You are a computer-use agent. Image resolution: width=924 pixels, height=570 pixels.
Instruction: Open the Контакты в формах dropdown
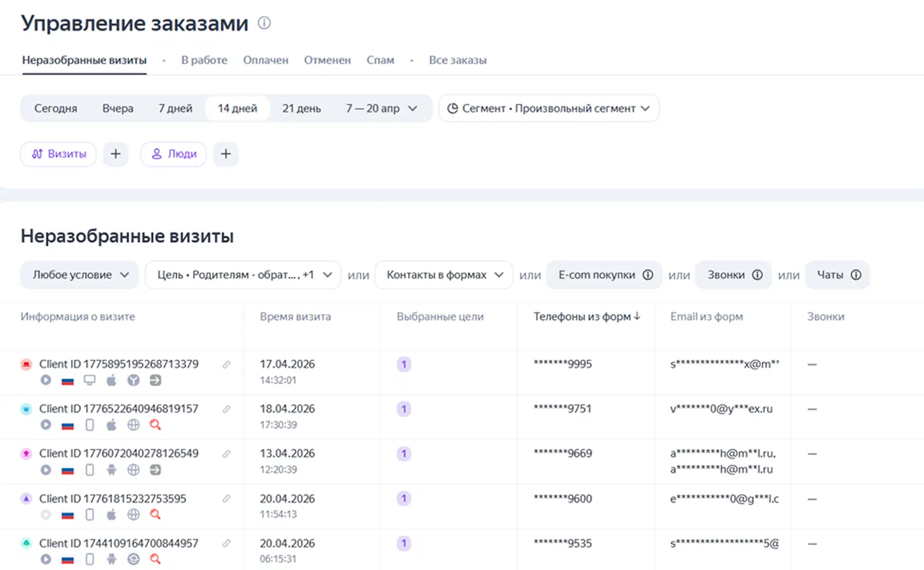444,275
